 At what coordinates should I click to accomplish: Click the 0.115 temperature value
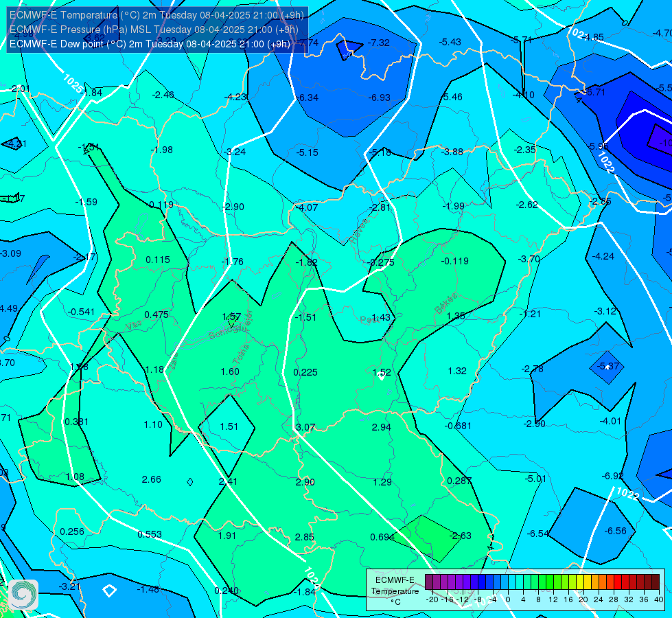[x=158, y=260]
